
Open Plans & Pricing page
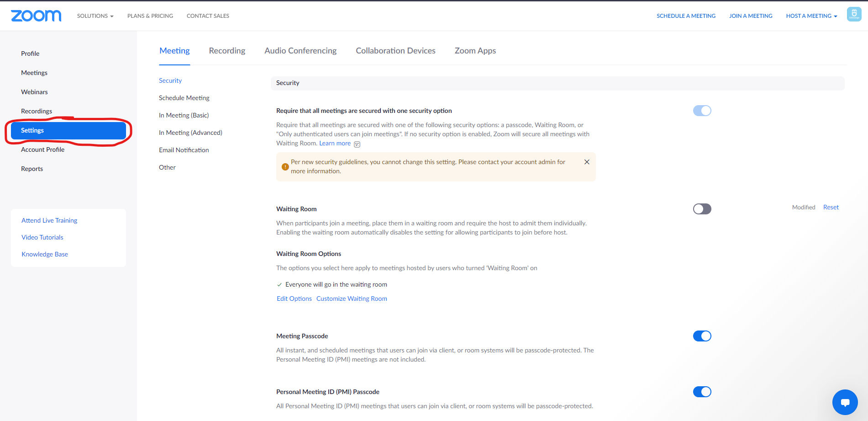(x=150, y=16)
